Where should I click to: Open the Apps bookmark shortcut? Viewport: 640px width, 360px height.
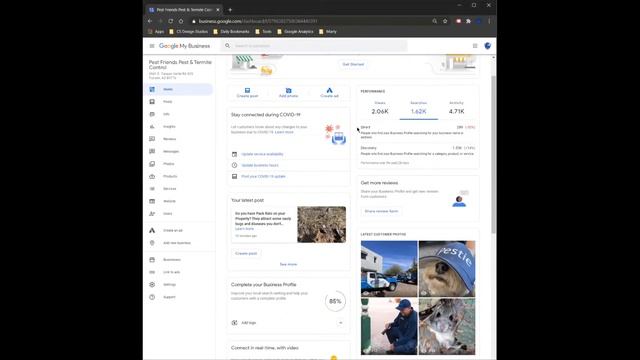(x=156, y=31)
